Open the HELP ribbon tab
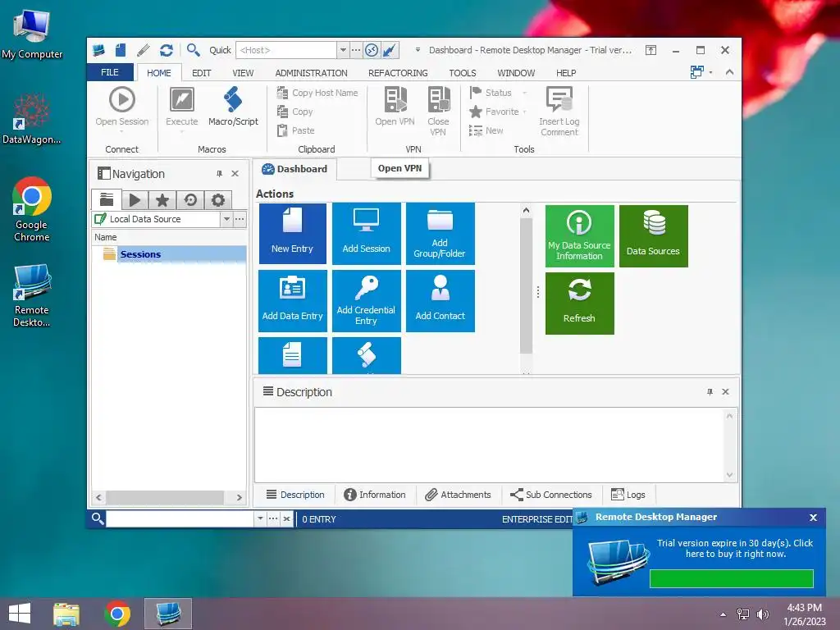This screenshot has height=630, width=840. tap(566, 73)
